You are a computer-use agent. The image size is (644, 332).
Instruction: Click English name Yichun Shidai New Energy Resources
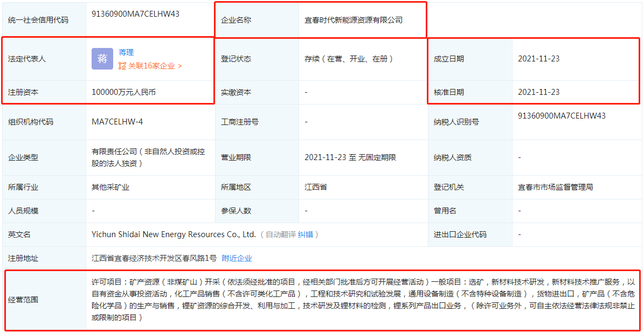pyautogui.click(x=174, y=234)
